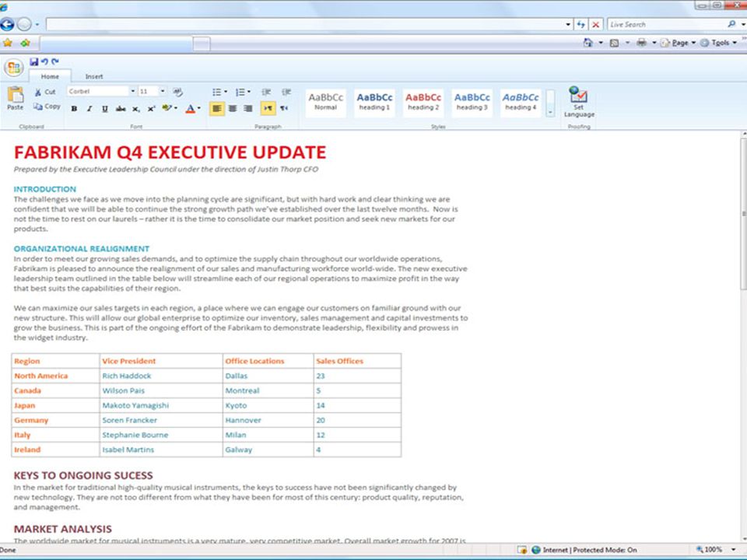Click the Rich Haddock table cell
The width and height of the screenshot is (747, 560).
[161, 376]
